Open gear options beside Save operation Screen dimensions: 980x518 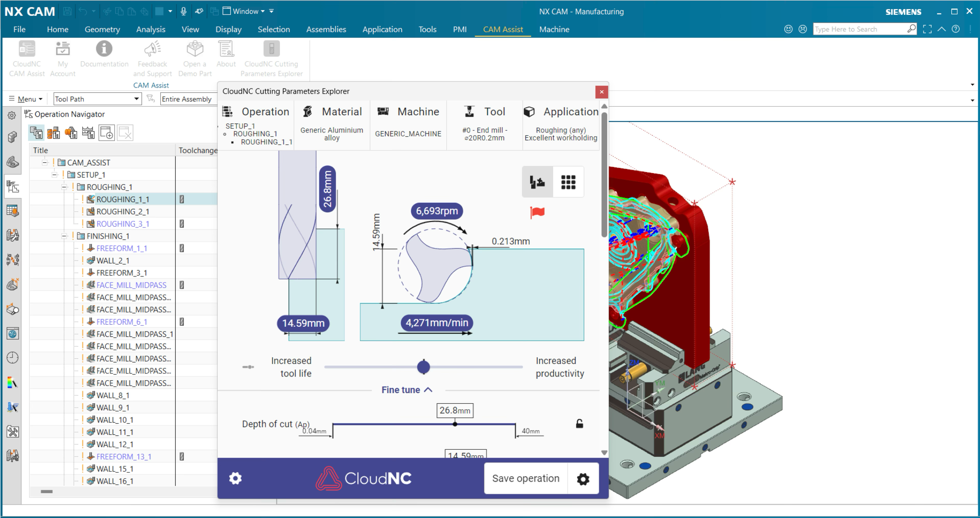[583, 479]
